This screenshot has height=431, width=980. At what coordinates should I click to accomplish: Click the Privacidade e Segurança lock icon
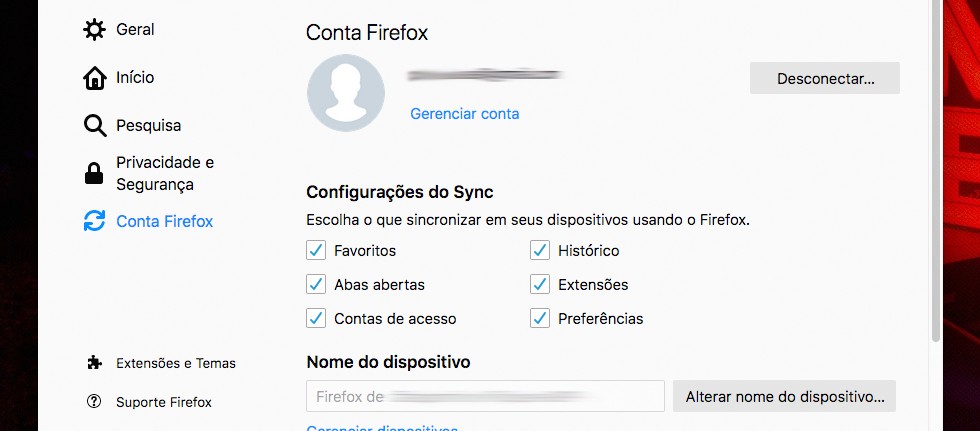(94, 174)
